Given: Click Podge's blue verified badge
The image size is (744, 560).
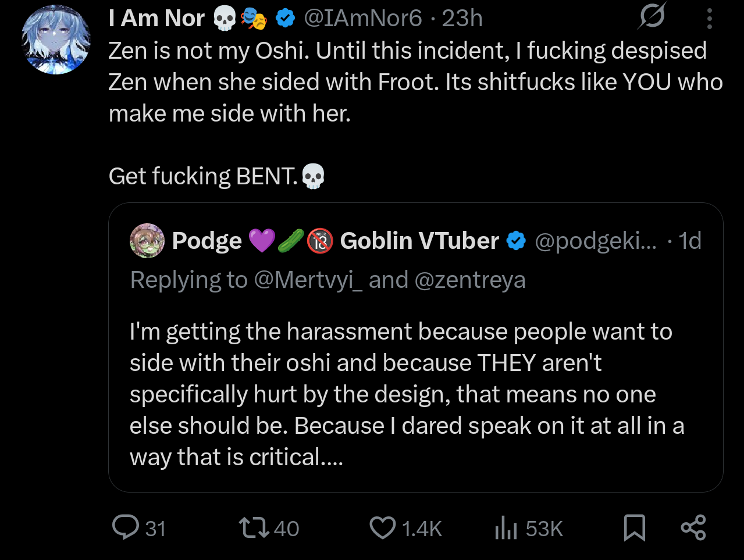Looking at the screenshot, I should tap(516, 241).
